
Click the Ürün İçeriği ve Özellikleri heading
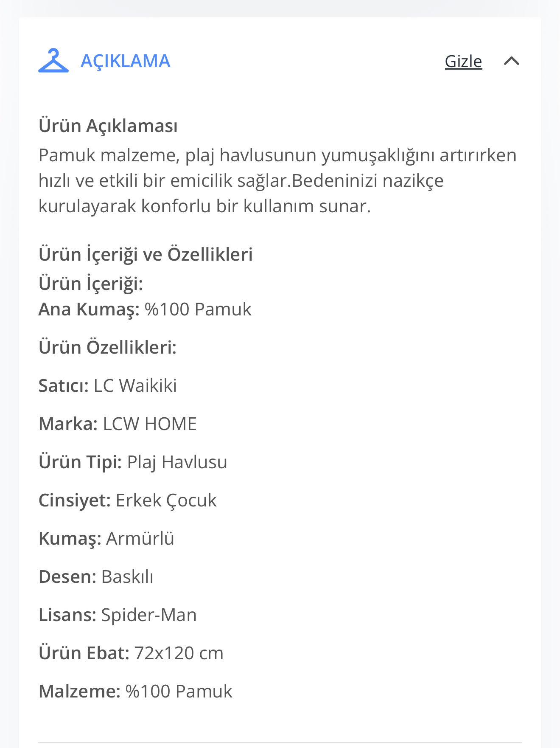146,254
